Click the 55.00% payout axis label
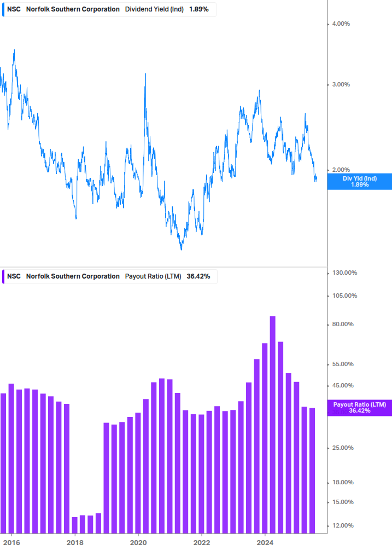The image size is (392, 550). 343,364
